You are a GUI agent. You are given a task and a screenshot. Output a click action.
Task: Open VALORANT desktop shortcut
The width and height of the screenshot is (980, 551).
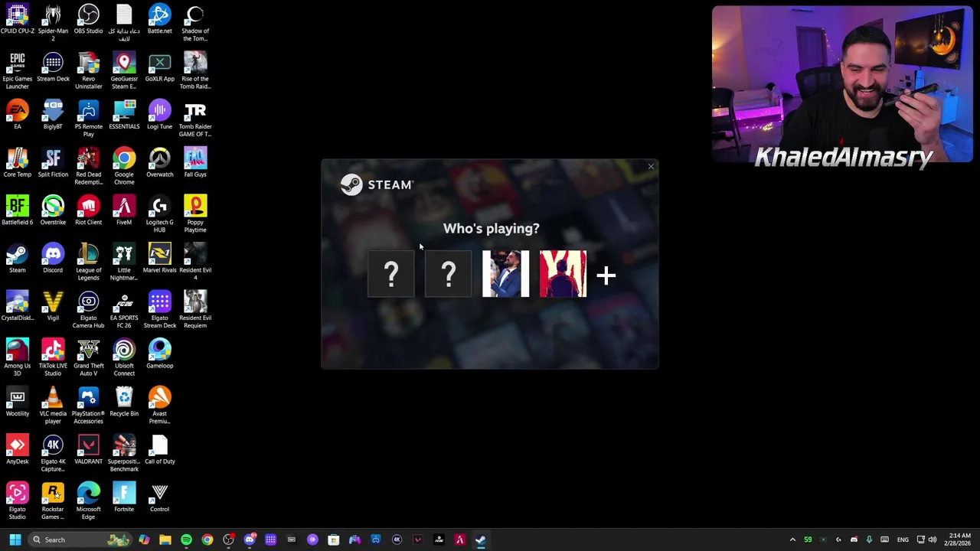(x=88, y=450)
